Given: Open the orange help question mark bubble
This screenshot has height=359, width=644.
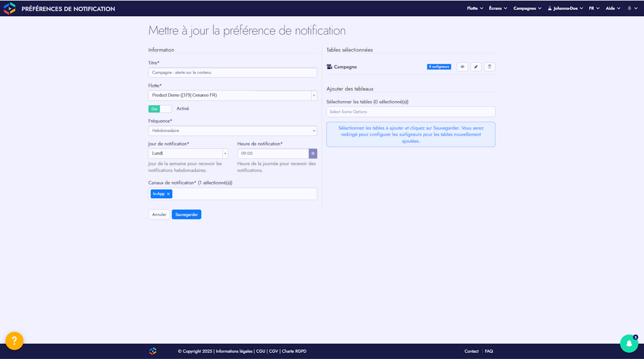Looking at the screenshot, I should point(15,341).
